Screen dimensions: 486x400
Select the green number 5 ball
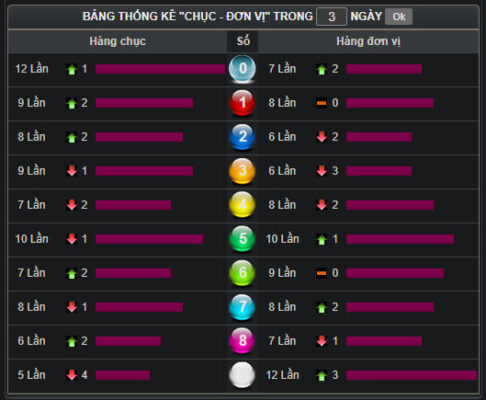tap(242, 239)
